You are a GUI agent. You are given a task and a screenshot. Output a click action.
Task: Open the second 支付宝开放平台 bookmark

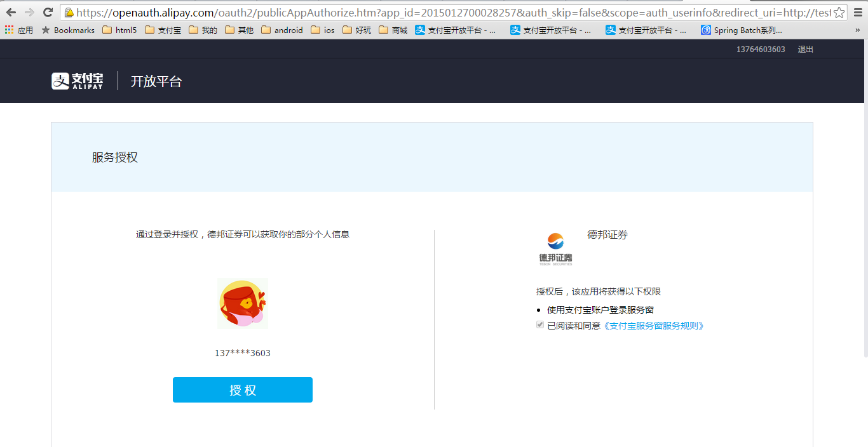[x=551, y=30]
